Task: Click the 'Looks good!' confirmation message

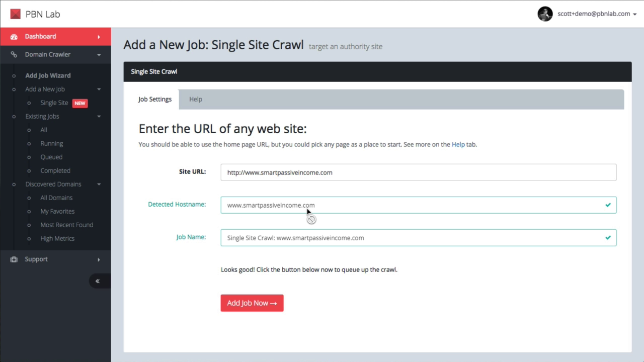Action: click(309, 270)
